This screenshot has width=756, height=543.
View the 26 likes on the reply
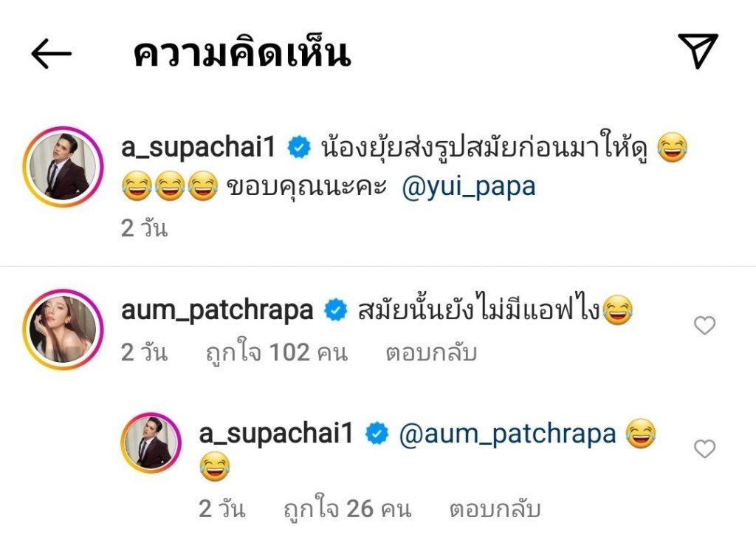tap(348, 509)
